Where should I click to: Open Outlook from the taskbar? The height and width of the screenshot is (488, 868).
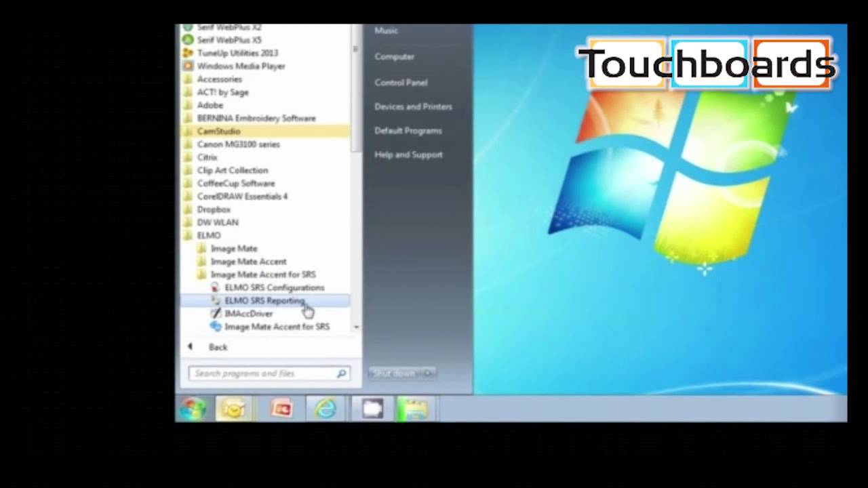coord(234,409)
